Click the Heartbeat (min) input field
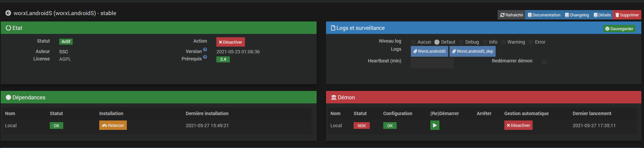644x148 pixels. point(432,63)
